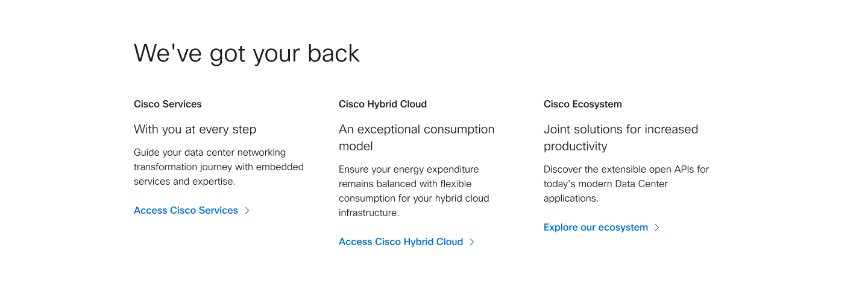Click the chevron next to Explore our ecosystem
Image resolution: width=868 pixels, height=288 pixels.
pyautogui.click(x=657, y=228)
